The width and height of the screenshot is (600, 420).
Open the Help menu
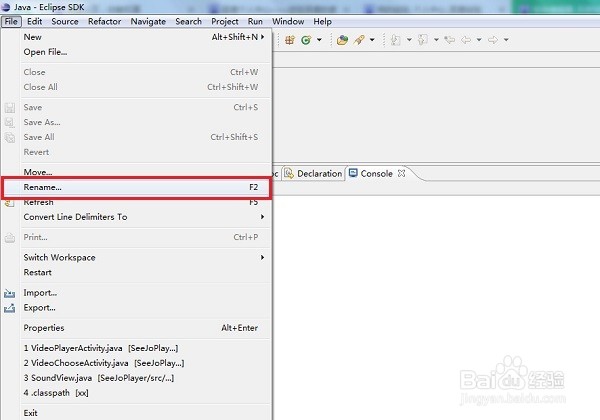(x=322, y=21)
